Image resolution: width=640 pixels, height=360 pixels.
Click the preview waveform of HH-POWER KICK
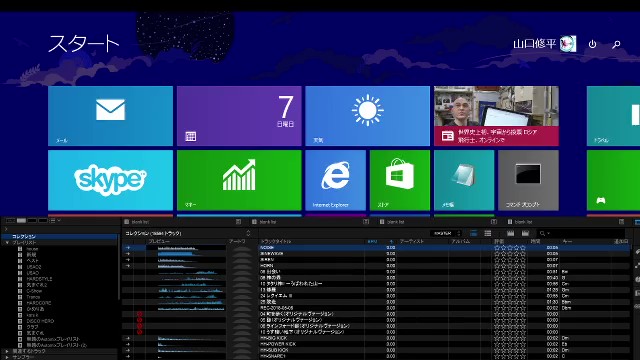[191, 344]
